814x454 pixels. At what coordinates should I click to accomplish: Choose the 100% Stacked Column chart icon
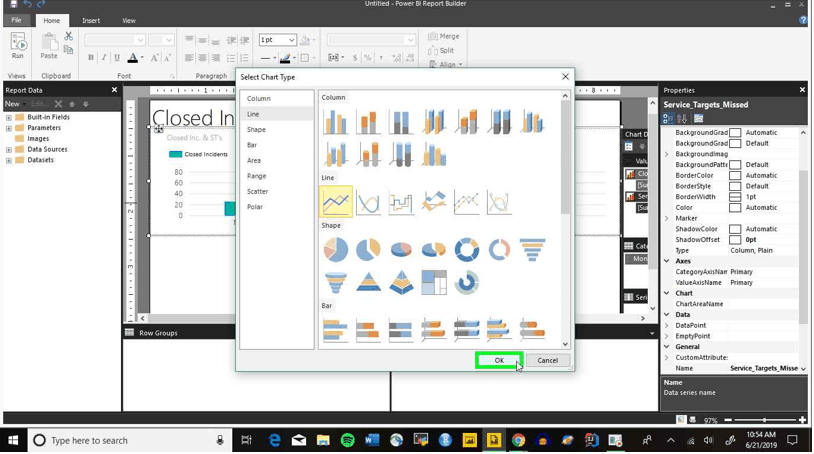401,121
